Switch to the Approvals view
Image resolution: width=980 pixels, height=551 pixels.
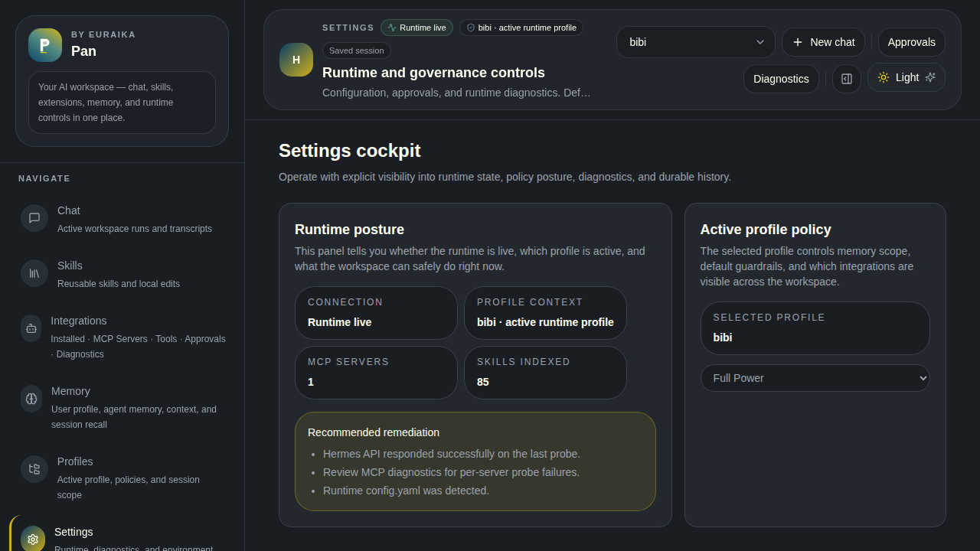pos(911,42)
